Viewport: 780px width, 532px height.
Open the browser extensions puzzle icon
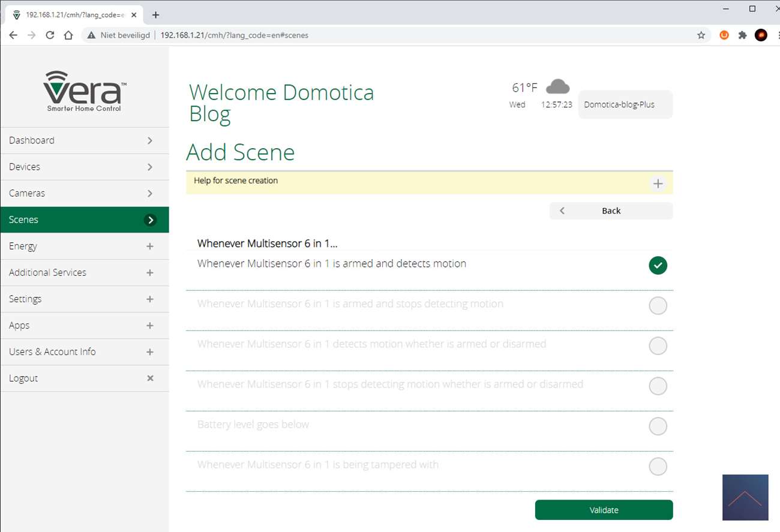[x=742, y=35]
